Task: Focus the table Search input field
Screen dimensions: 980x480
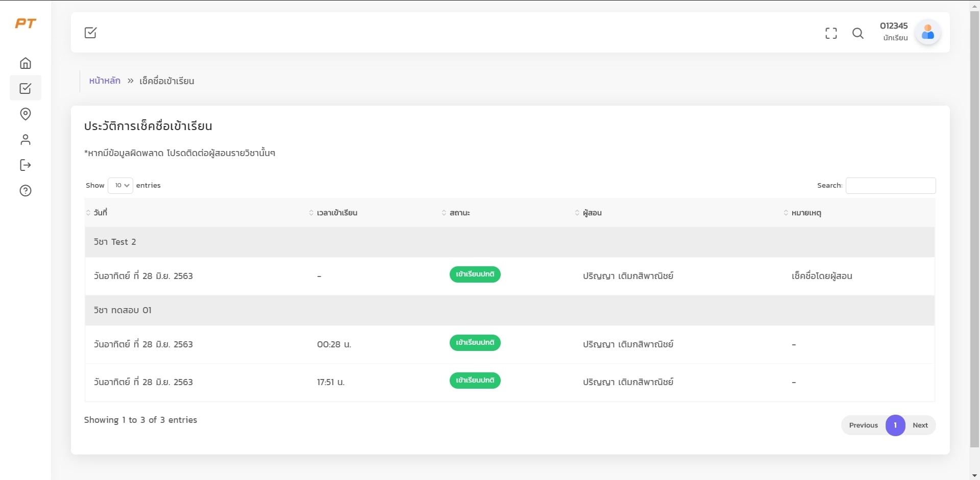Action: [891, 186]
